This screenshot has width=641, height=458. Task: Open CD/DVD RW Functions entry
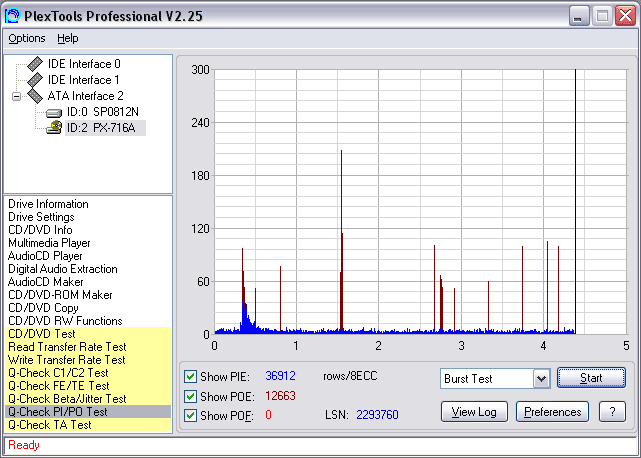65,321
